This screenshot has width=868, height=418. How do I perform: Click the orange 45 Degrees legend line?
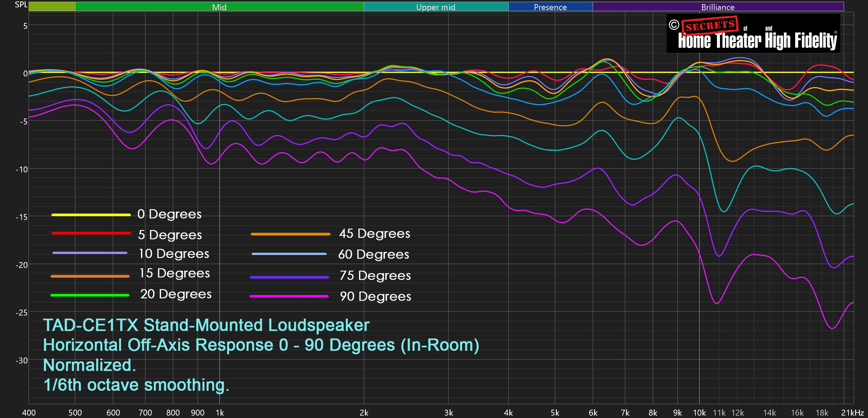(290, 234)
